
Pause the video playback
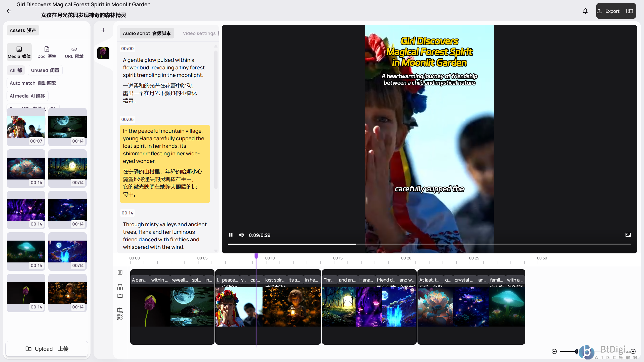(231, 235)
